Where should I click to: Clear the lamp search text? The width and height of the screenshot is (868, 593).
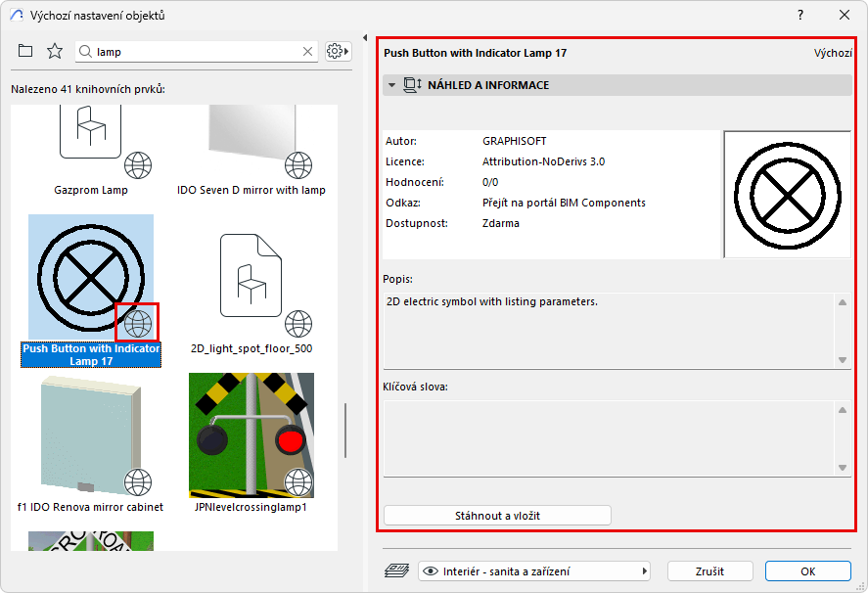(x=308, y=52)
